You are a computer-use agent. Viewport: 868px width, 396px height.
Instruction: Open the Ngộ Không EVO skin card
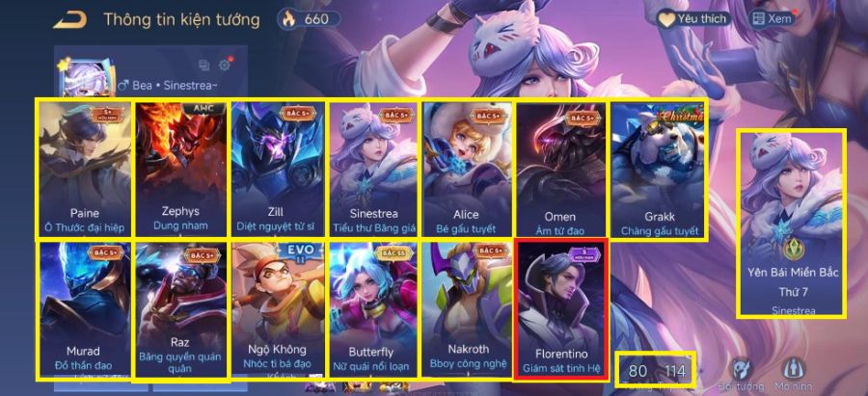(278, 308)
